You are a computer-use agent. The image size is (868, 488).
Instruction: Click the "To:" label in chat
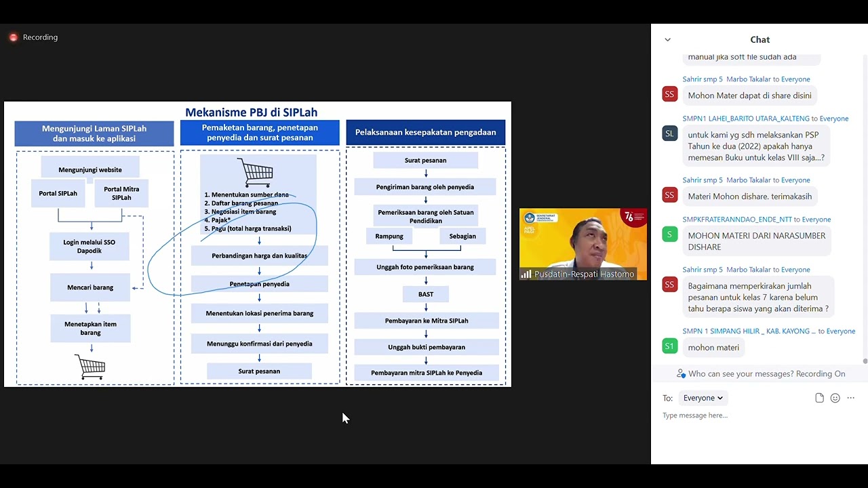pos(668,398)
